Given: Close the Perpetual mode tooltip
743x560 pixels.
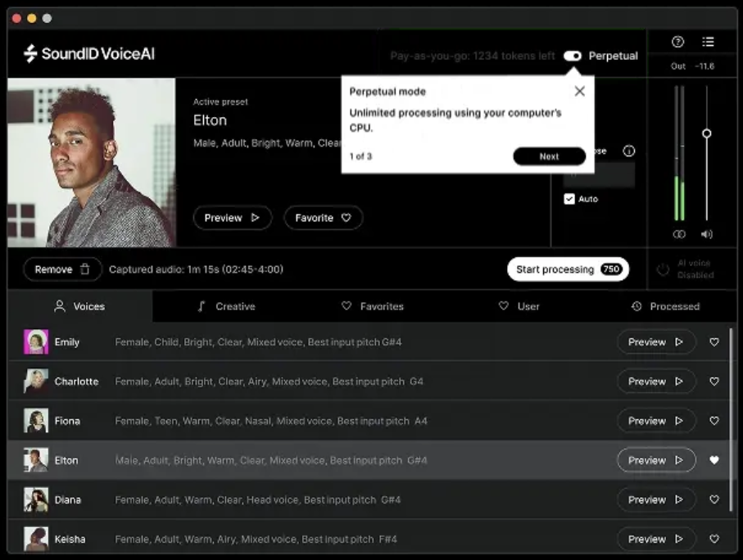Looking at the screenshot, I should pos(579,91).
